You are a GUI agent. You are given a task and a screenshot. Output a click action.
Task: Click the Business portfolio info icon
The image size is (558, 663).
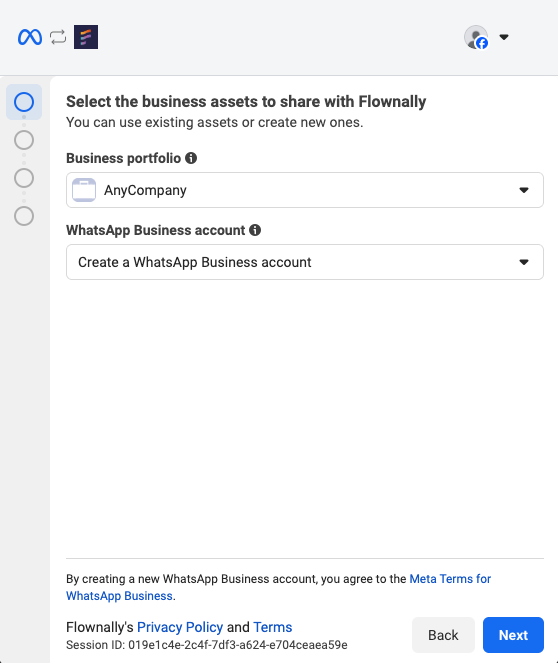[x=191, y=158]
